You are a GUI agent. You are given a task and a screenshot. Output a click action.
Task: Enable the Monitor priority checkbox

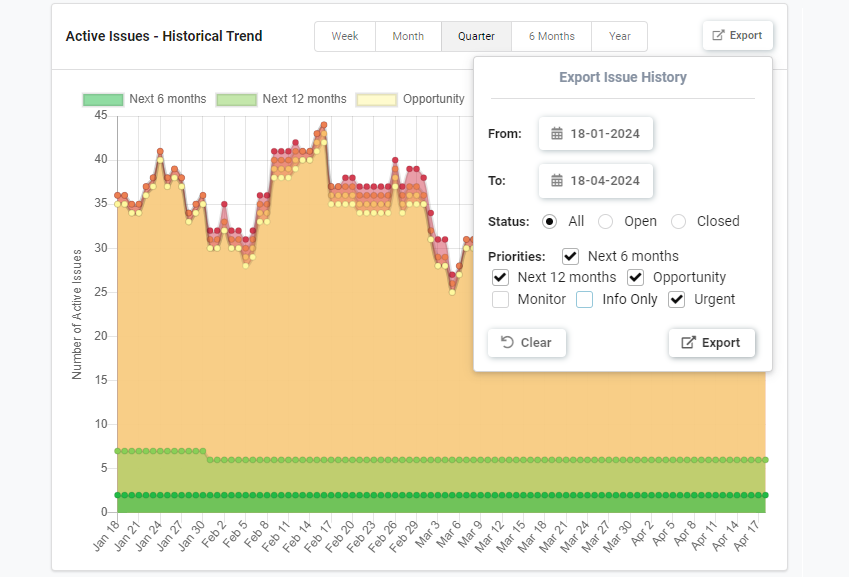(500, 299)
